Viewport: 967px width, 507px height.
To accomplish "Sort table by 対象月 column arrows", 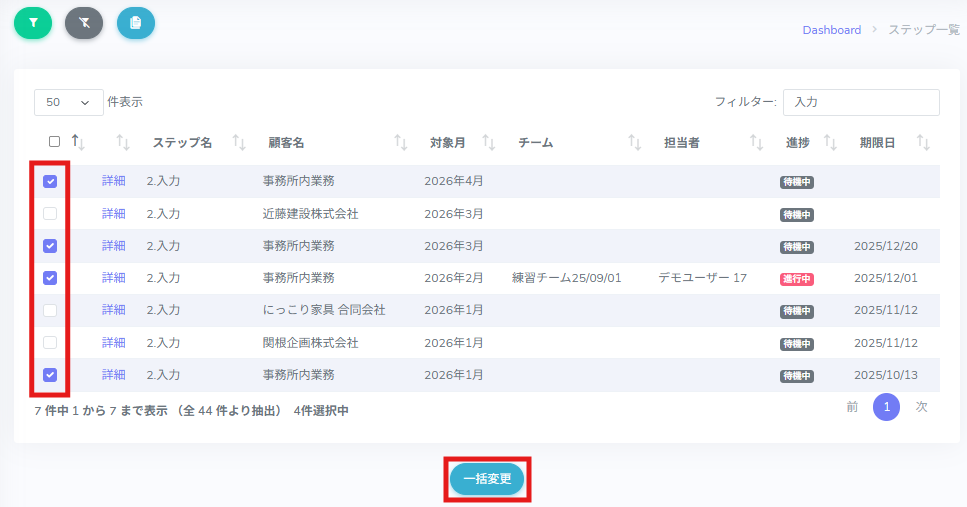I will coord(489,143).
